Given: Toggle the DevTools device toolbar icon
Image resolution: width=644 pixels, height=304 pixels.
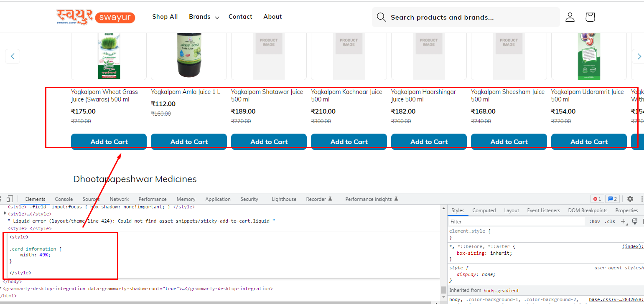Looking at the screenshot, I should [x=10, y=199].
